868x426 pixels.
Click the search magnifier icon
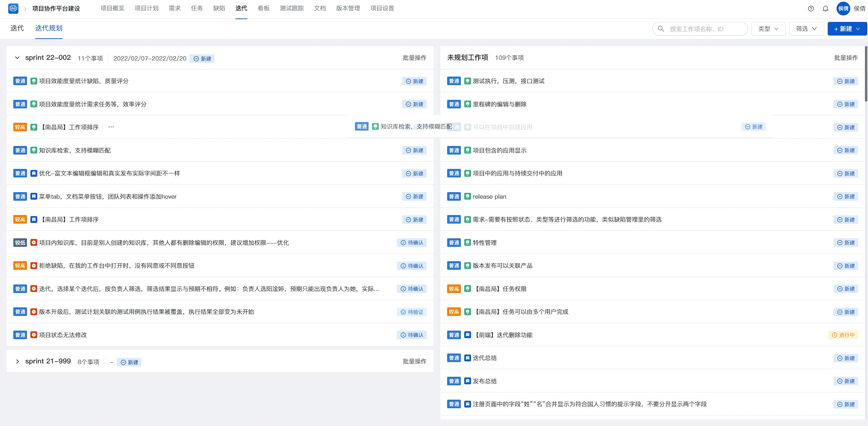tap(661, 29)
